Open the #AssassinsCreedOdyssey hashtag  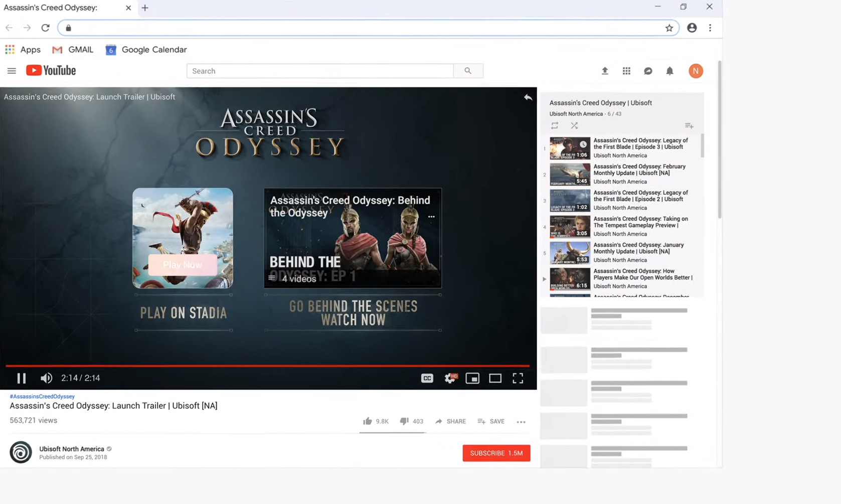42,396
